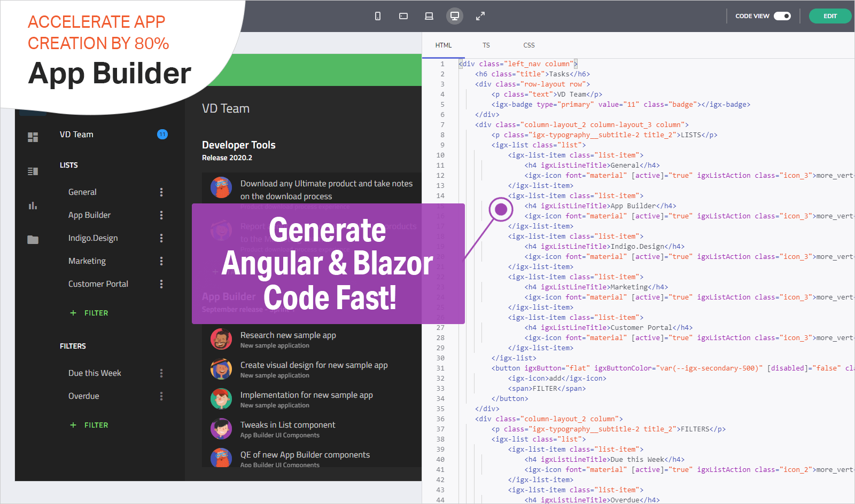Click the fullscreen expand arrows icon

click(x=480, y=16)
